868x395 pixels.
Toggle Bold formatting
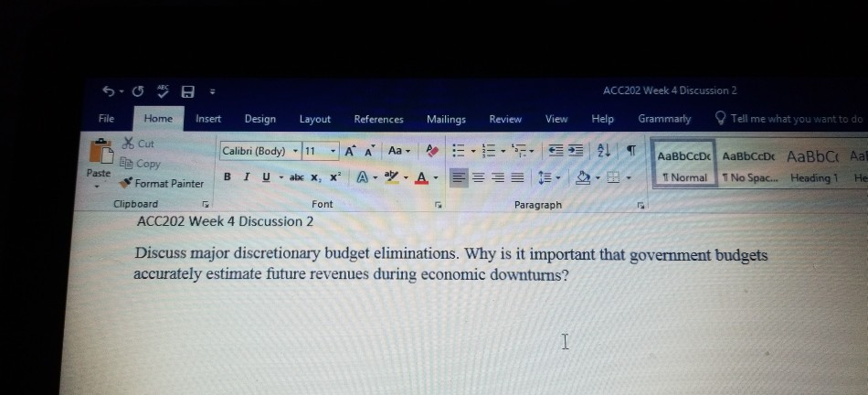coord(227,176)
